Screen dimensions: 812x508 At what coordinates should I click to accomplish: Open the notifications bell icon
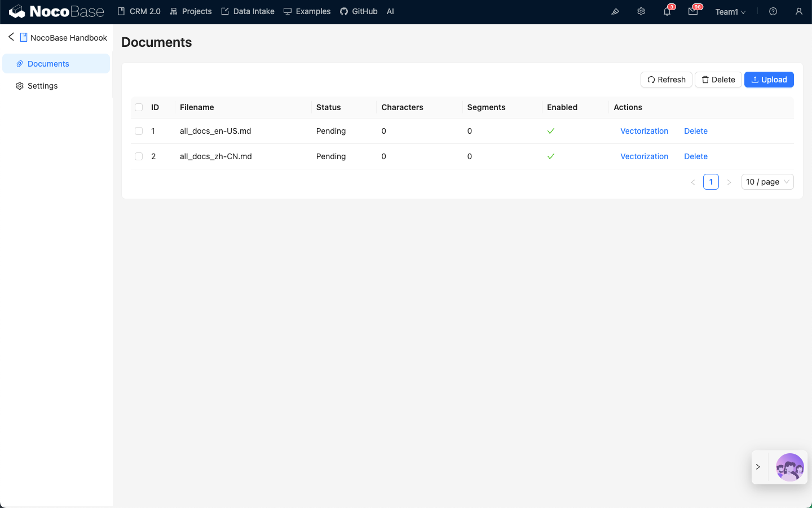coord(667,11)
